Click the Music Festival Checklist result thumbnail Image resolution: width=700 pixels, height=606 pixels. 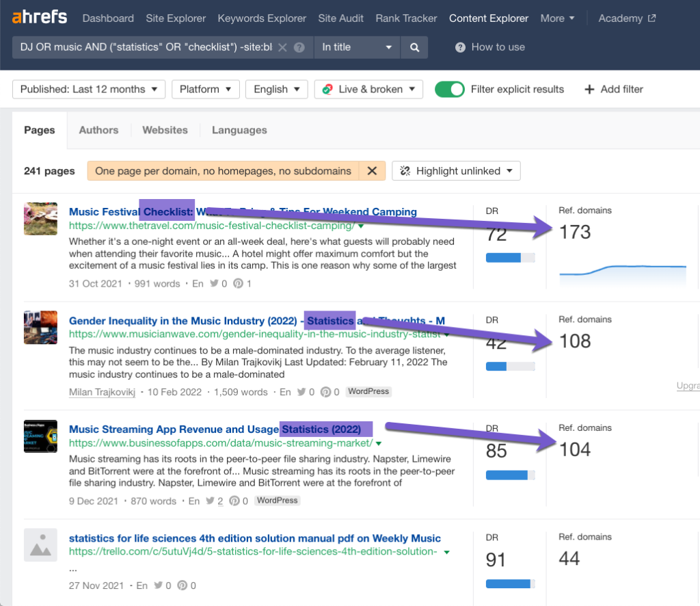tap(40, 219)
